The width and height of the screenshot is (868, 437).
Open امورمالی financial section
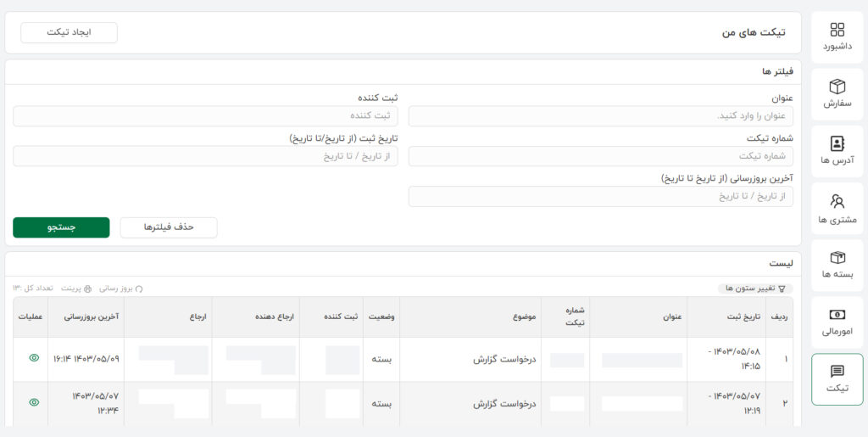[x=837, y=322]
